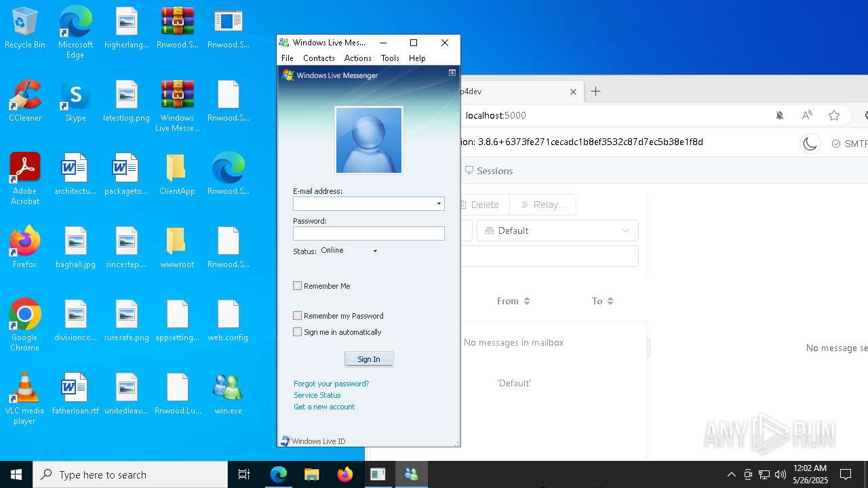Image resolution: width=868 pixels, height=488 pixels.
Task: Open Microsoft Edge desktop shortcut
Action: coord(75,33)
